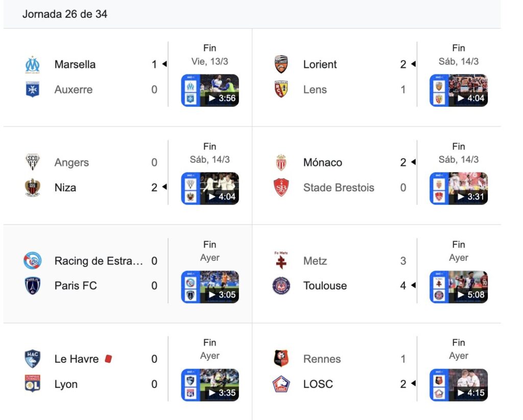Open the Le Havre vs Lyon 3:35 video
This screenshot has height=420, width=523.
coord(210,385)
